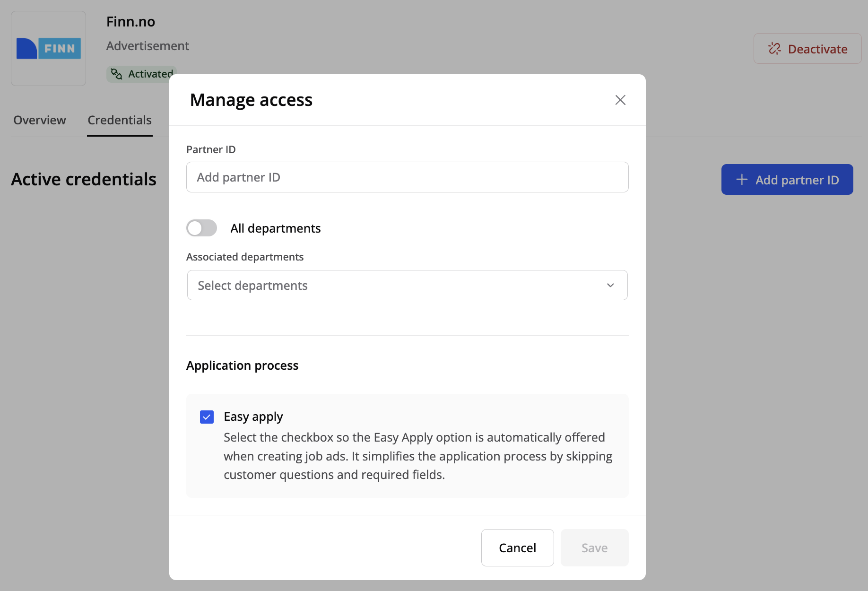Click the FINN logo thumbnail

point(49,49)
